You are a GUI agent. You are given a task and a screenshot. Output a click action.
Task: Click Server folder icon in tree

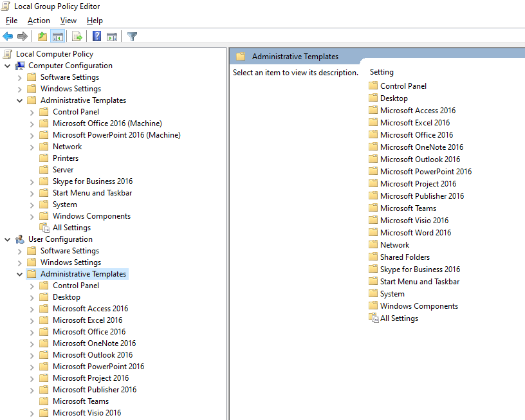pyautogui.click(x=44, y=170)
